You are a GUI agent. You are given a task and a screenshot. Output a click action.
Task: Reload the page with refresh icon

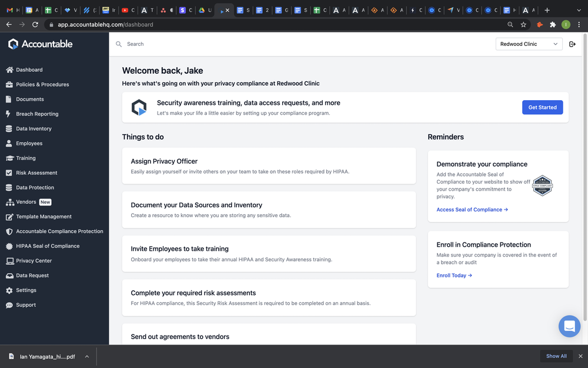[x=35, y=24]
